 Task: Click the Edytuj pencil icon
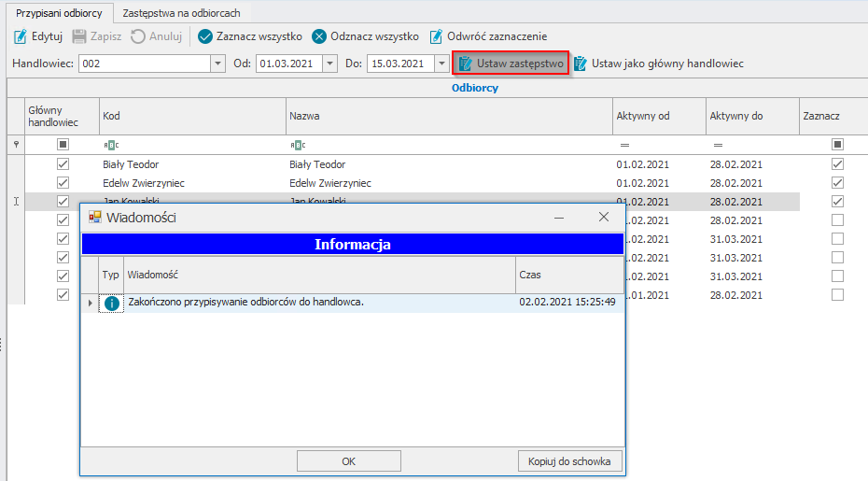(21, 36)
